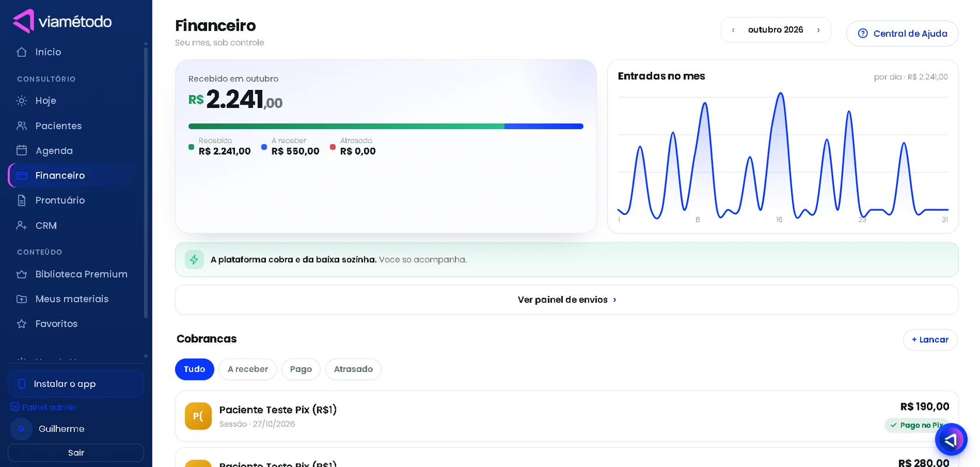Click the Hoje sun icon
Screen dimensions: 980x467
click(x=22, y=100)
